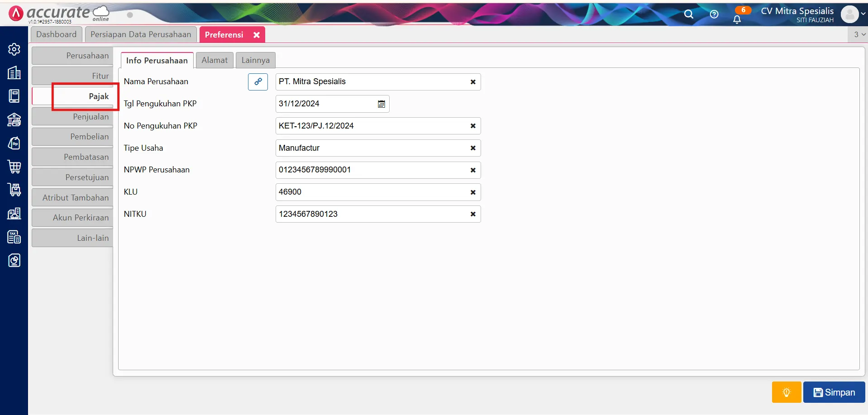Select Penjualan in preferences menu
This screenshot has height=415, width=868.
[73, 117]
